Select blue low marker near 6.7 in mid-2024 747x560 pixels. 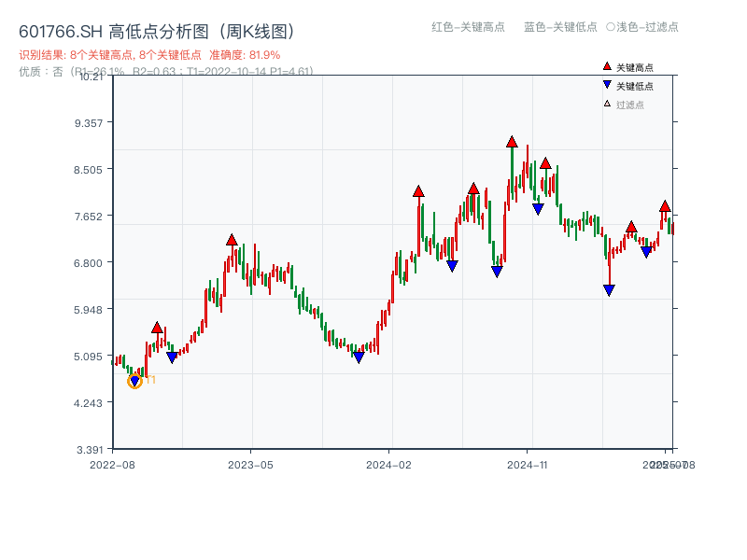pyautogui.click(x=452, y=266)
